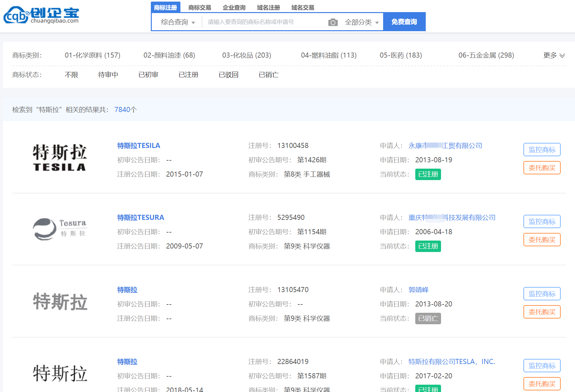
Task: Click 监控商标 for 特斯拉TESILA
Action: 542,150
